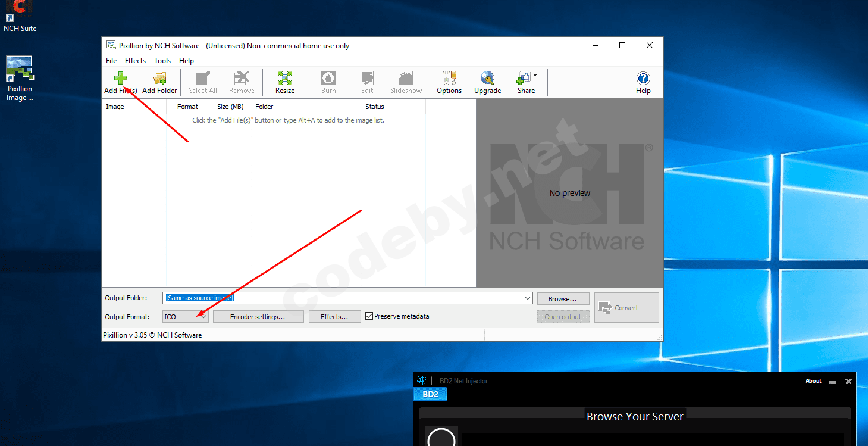Sort by the Format column header
The height and width of the screenshot is (446, 868).
tap(187, 107)
